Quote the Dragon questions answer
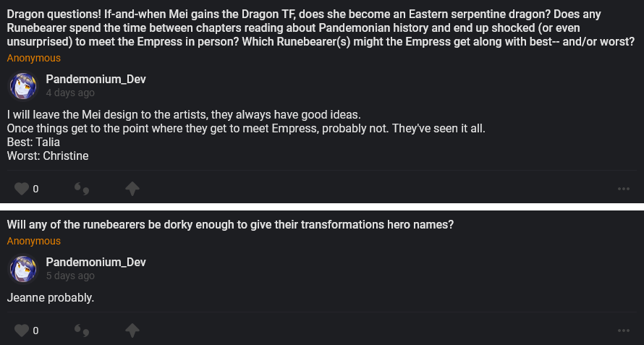Image resolution: width=644 pixels, height=345 pixels. 82,189
